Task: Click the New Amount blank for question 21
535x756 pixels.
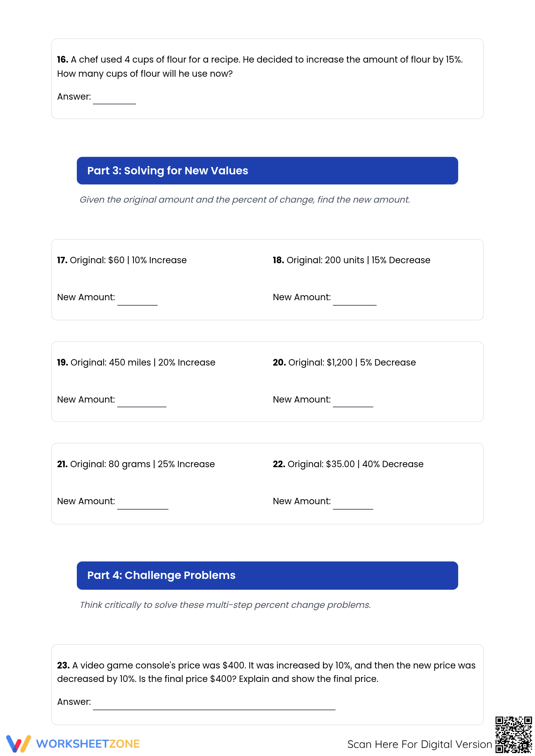Action: pos(143,505)
